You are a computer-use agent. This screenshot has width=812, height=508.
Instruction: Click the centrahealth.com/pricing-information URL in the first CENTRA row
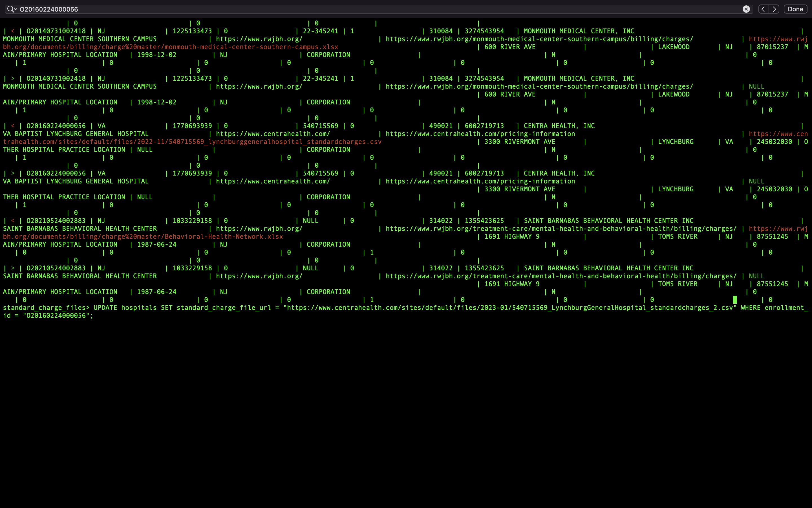(480, 134)
